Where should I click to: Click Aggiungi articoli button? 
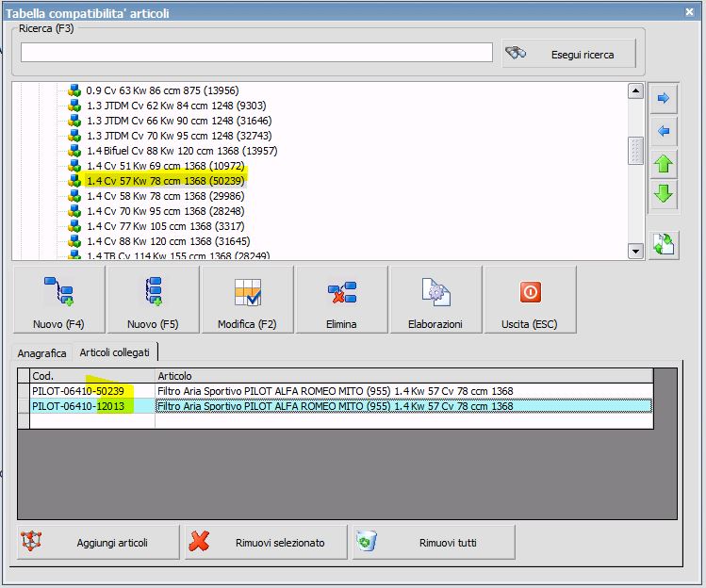tap(98, 542)
